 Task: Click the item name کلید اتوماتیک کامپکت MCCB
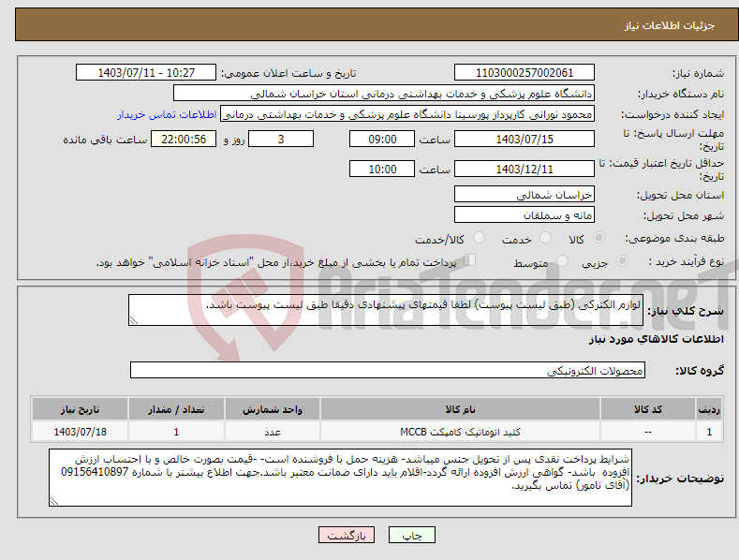click(460, 432)
